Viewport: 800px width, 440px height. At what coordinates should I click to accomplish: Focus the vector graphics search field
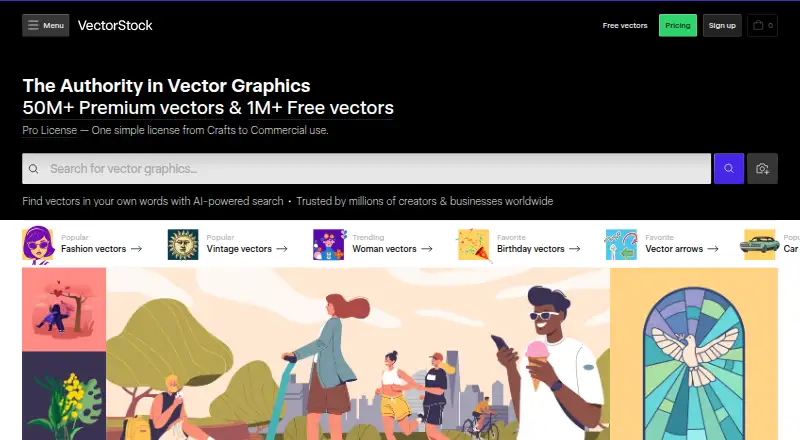point(366,168)
